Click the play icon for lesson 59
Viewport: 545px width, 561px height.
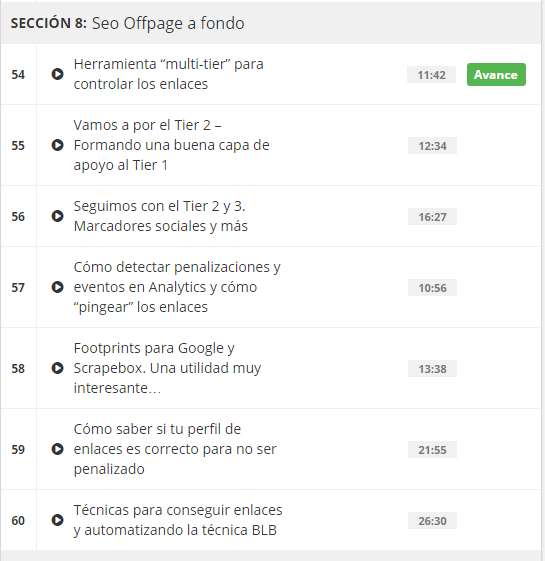pos(57,449)
